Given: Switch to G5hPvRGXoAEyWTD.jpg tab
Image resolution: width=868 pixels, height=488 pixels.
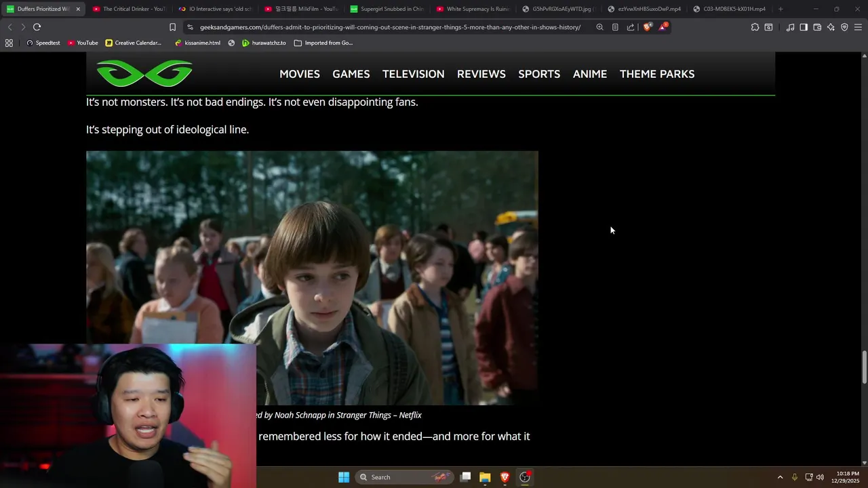Looking at the screenshot, I should pos(559,9).
